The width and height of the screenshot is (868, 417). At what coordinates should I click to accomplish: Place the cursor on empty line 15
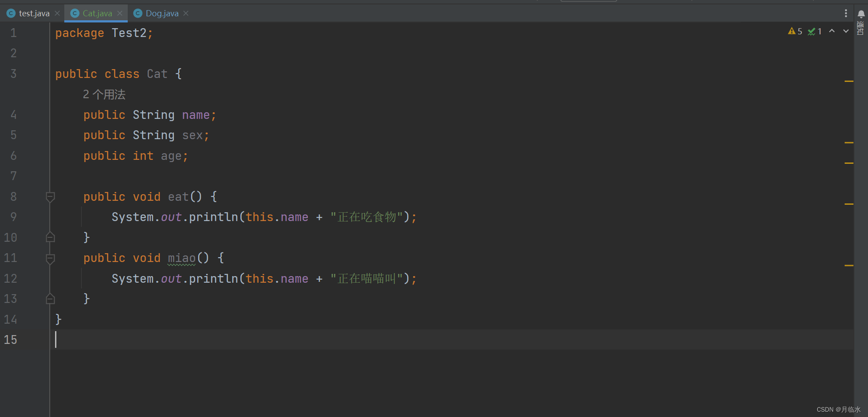tap(451, 340)
